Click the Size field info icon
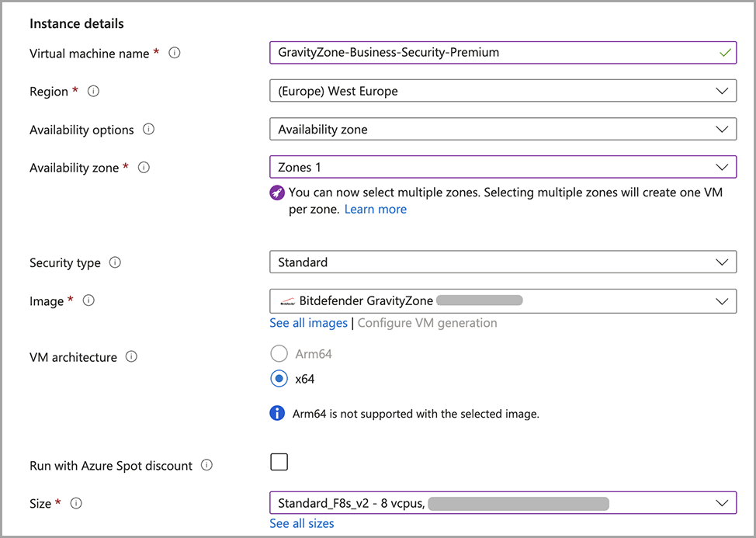This screenshot has height=538, width=756. click(76, 503)
